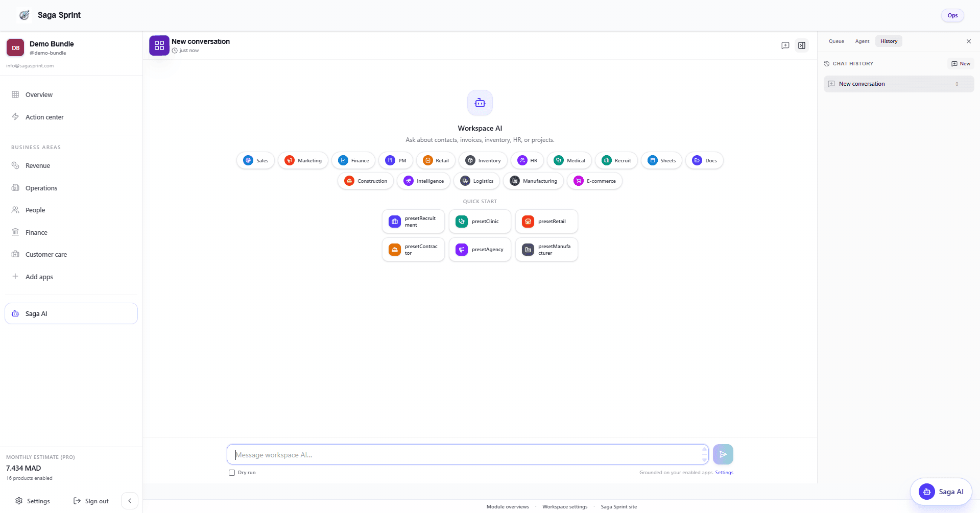Go to Operations business area
This screenshot has height=513, width=980.
coord(71,188)
